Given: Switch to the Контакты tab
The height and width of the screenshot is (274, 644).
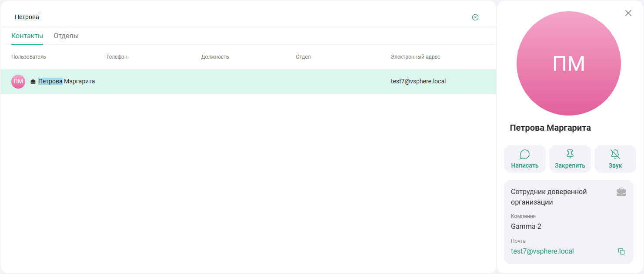Looking at the screenshot, I should (x=27, y=36).
